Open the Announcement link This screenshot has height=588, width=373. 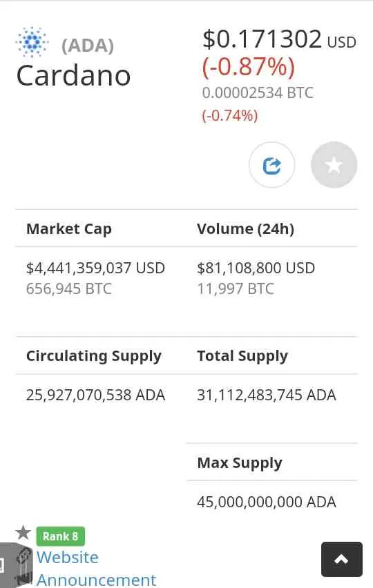point(96,580)
